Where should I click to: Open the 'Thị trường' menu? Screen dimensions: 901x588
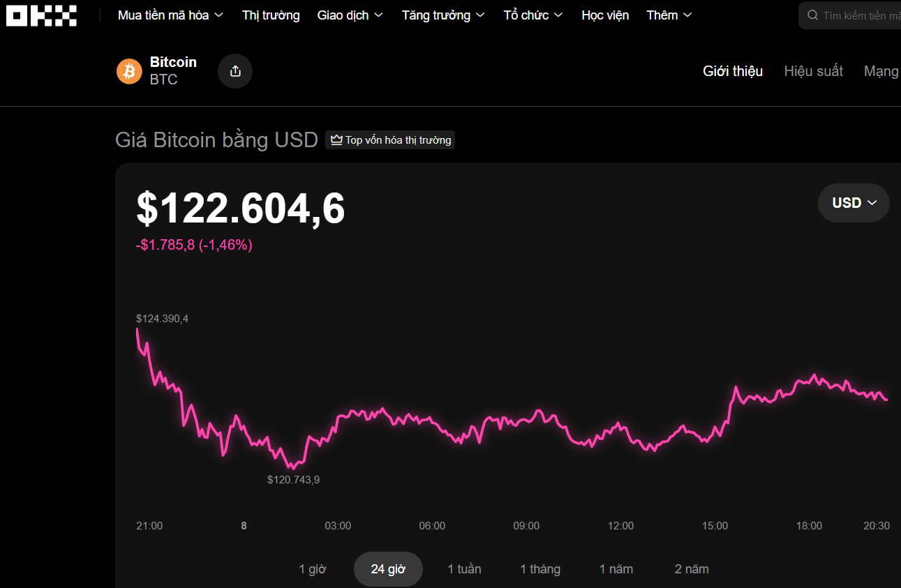click(x=270, y=15)
